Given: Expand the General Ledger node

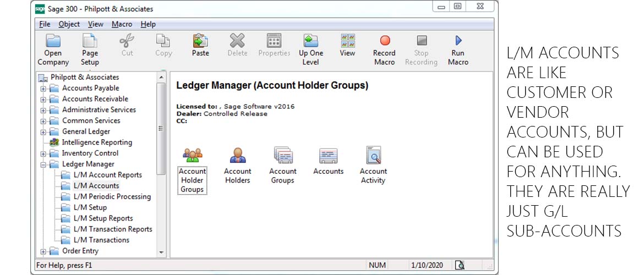Looking at the screenshot, I should coord(43,132).
